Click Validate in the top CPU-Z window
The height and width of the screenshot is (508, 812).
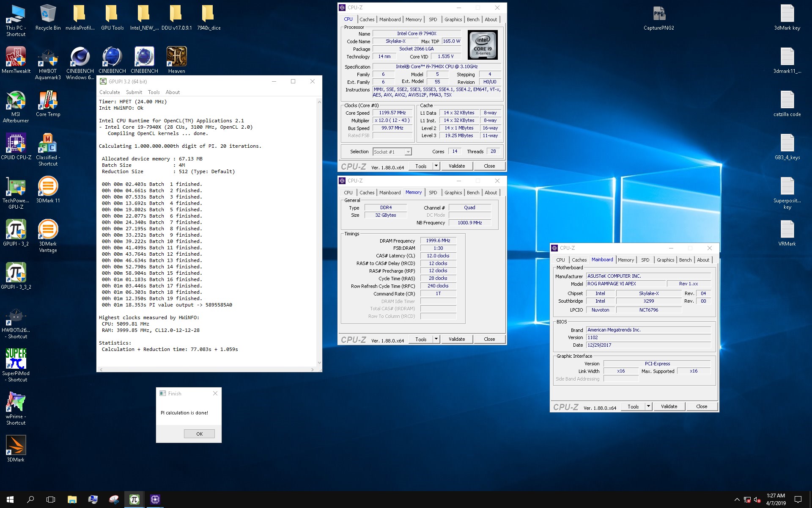coord(457,166)
